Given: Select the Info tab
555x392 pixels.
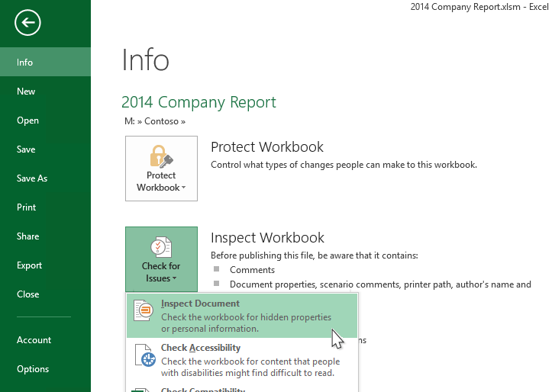Looking at the screenshot, I should point(45,62).
